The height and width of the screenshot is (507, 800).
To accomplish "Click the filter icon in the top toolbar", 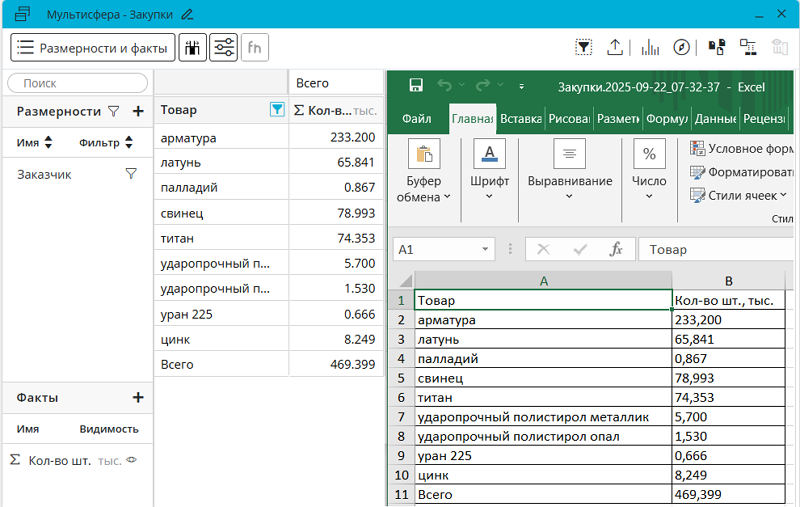I will pyautogui.click(x=584, y=47).
